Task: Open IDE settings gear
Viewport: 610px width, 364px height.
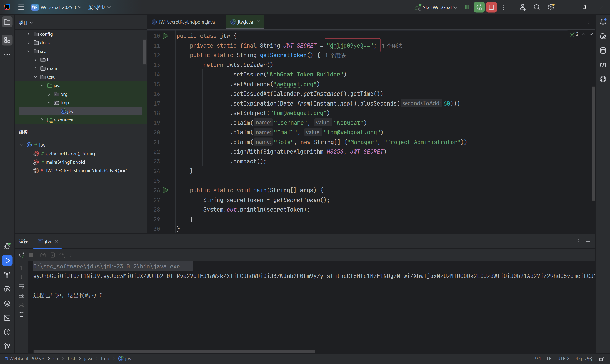Action: coord(551,7)
